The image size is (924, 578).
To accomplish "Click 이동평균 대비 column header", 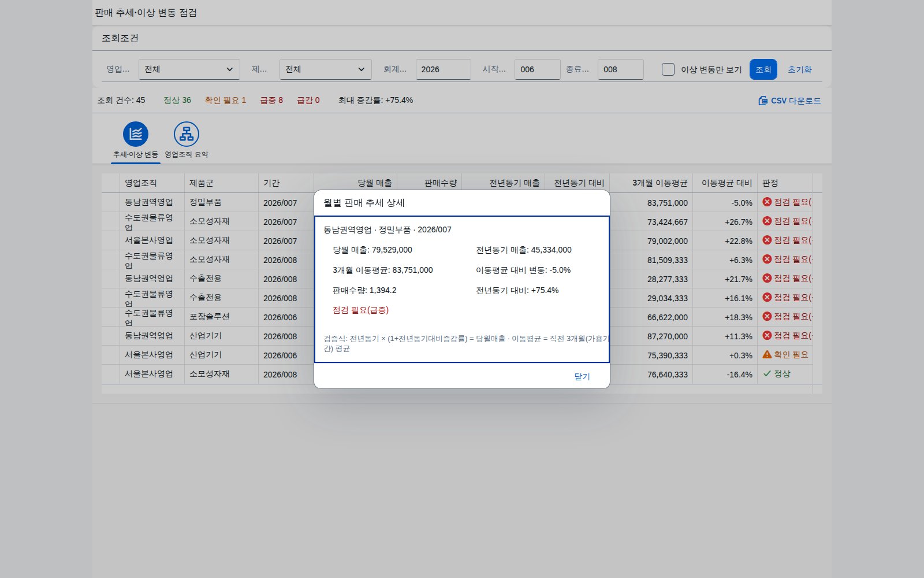I will click(x=725, y=183).
